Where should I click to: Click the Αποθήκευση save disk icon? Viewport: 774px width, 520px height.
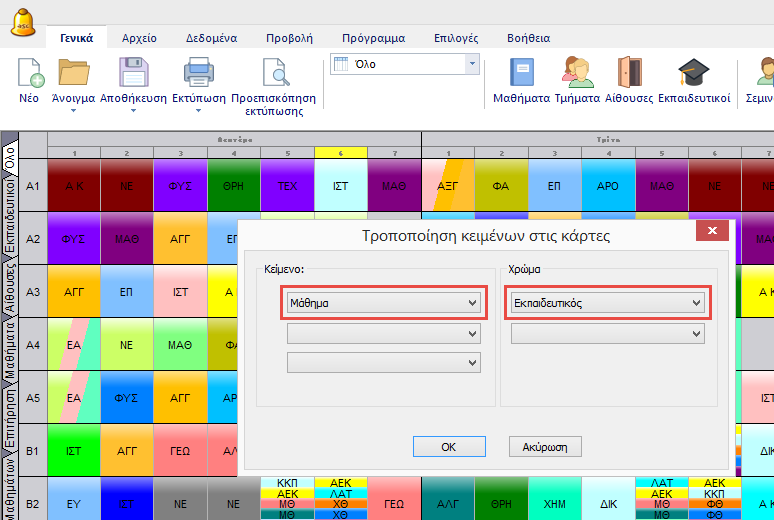click(x=133, y=74)
